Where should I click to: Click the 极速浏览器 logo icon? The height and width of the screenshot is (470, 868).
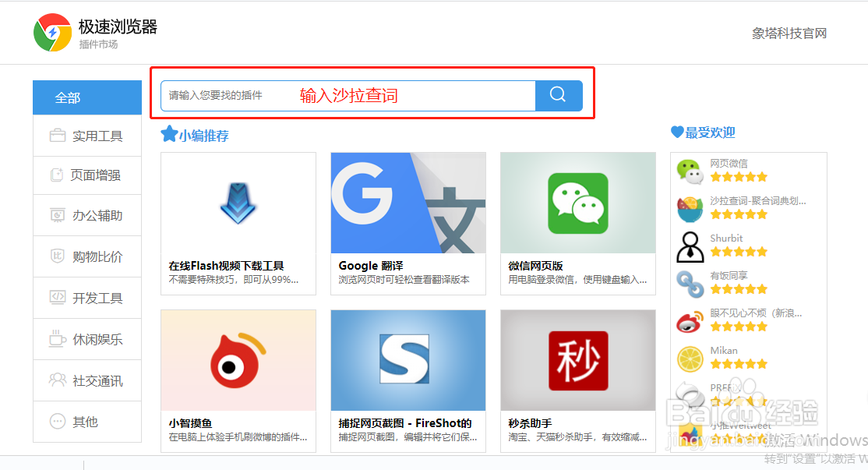[52, 33]
